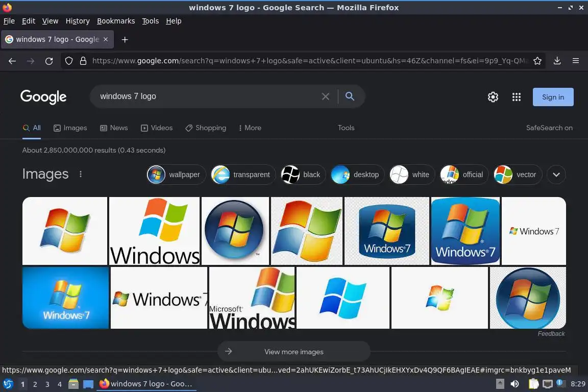588x392 pixels.
Task: Open the removable media tray icon
Action: [500, 384]
